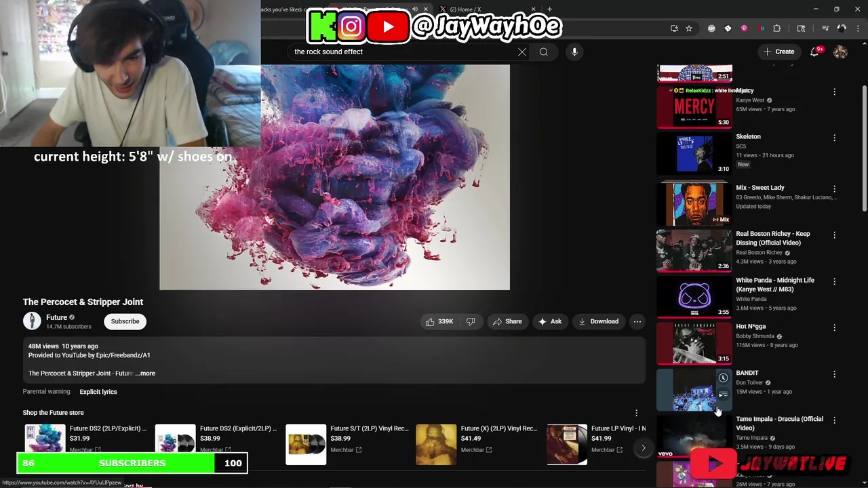Screen dimensions: 868x488
Task: Open the notifications bell
Action: coord(815,52)
